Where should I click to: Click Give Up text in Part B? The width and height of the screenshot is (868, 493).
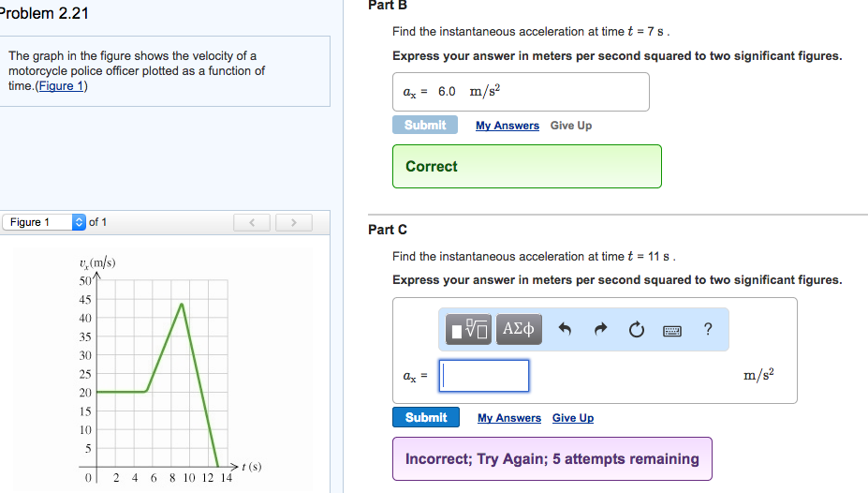point(571,126)
